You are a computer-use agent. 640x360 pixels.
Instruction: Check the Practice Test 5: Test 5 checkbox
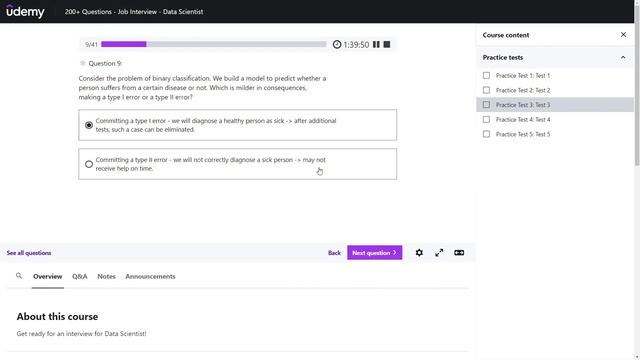[486, 134]
